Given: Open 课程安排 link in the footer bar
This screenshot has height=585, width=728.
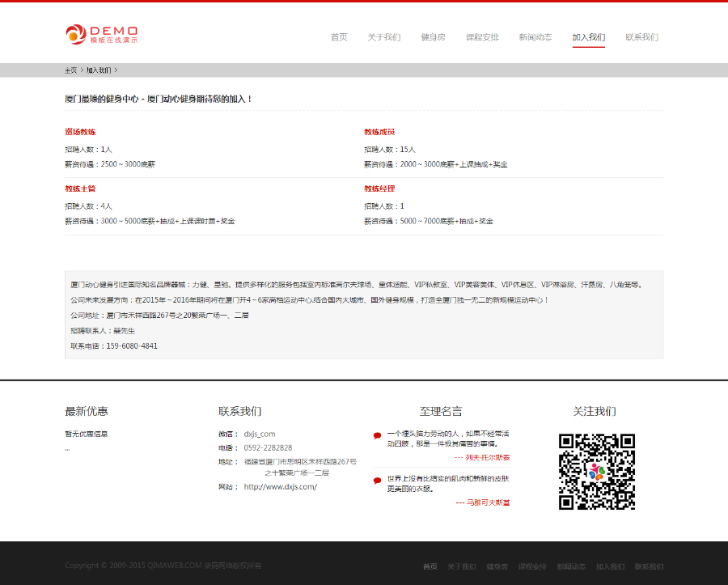Looking at the screenshot, I should click(x=532, y=566).
